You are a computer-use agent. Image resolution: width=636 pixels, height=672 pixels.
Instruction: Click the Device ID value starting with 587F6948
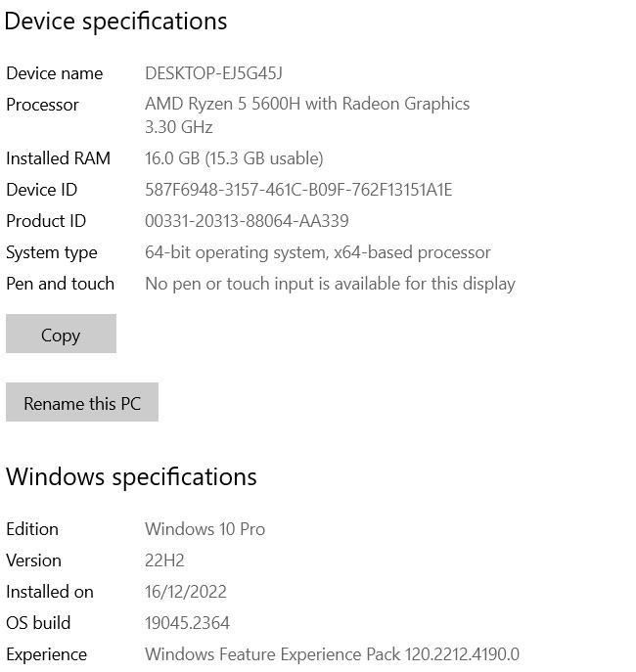tap(297, 190)
